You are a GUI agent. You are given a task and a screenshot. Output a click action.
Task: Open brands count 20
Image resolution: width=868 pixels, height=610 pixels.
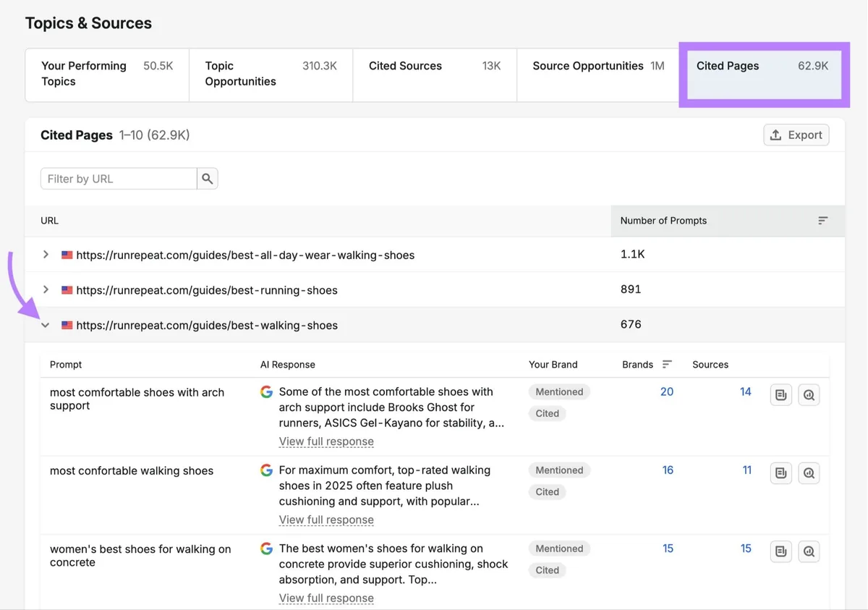[667, 391]
